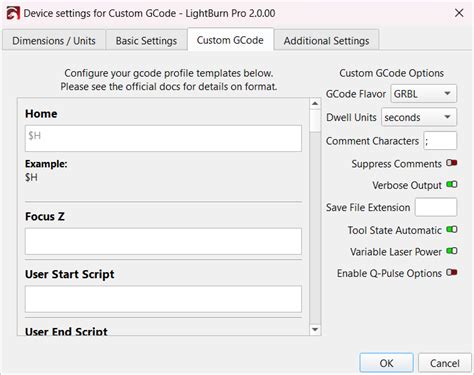Screen dimensions: 474x375
Task: Click the Cancel button
Action: click(x=445, y=363)
